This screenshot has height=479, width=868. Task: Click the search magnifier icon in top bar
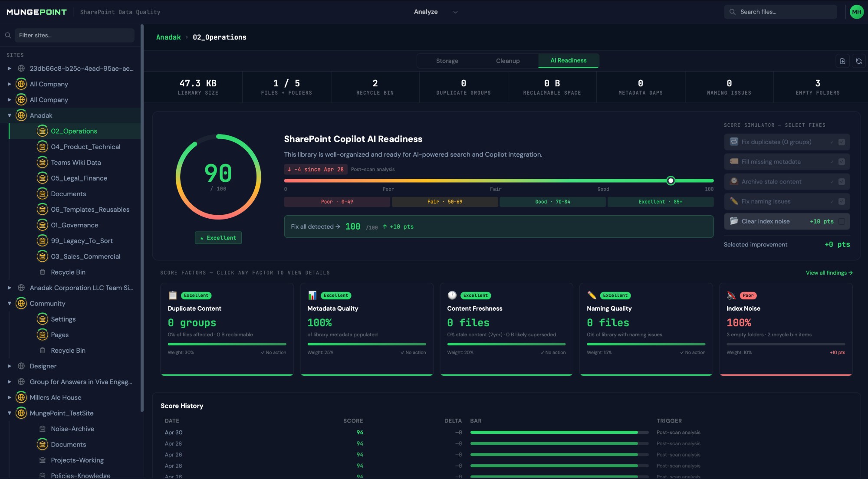click(x=732, y=12)
